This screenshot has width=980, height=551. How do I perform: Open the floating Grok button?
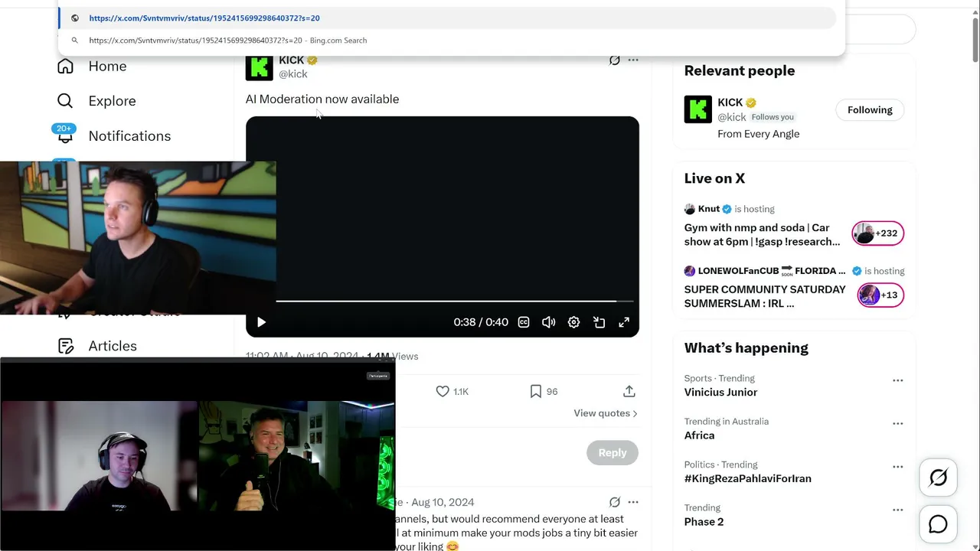[x=938, y=478]
